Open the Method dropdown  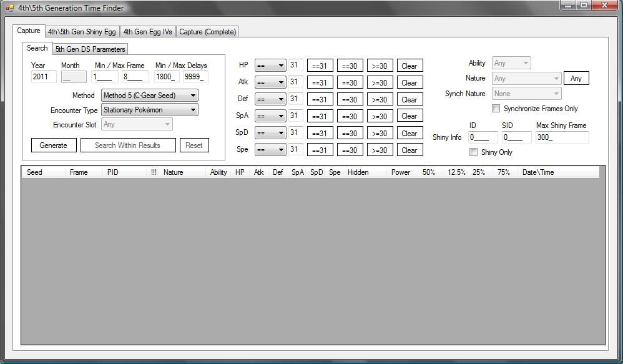click(x=150, y=96)
